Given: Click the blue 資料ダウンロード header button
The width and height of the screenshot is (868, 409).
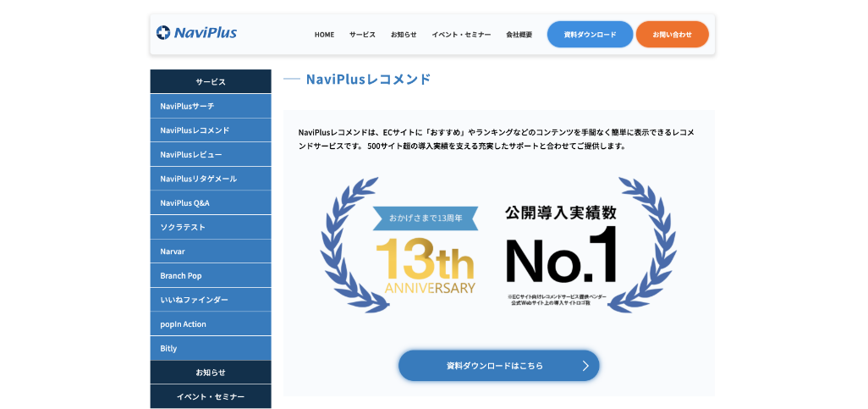Looking at the screenshot, I should click(x=591, y=35).
